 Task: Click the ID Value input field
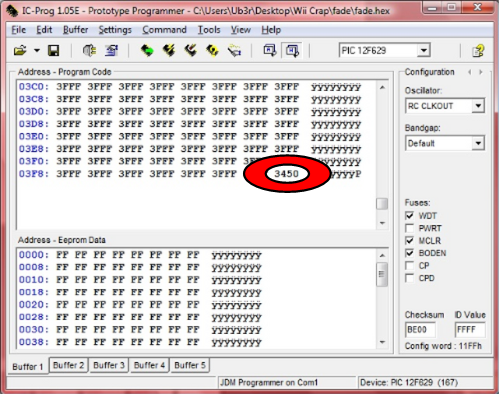click(x=470, y=330)
